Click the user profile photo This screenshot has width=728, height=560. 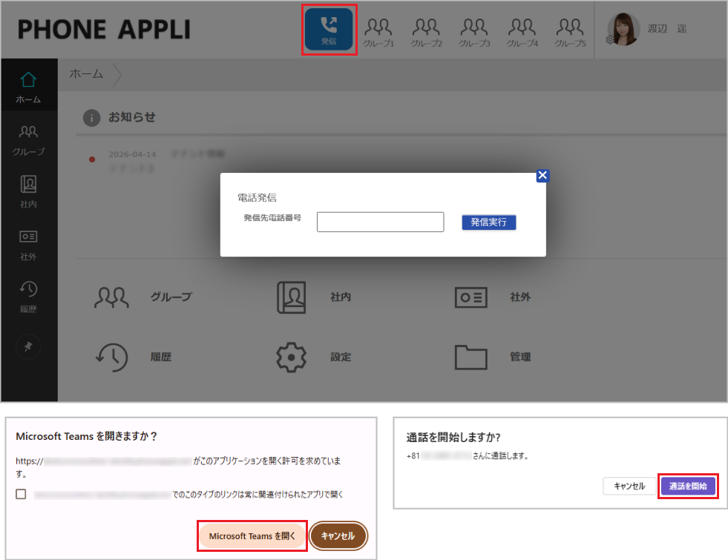point(624,29)
